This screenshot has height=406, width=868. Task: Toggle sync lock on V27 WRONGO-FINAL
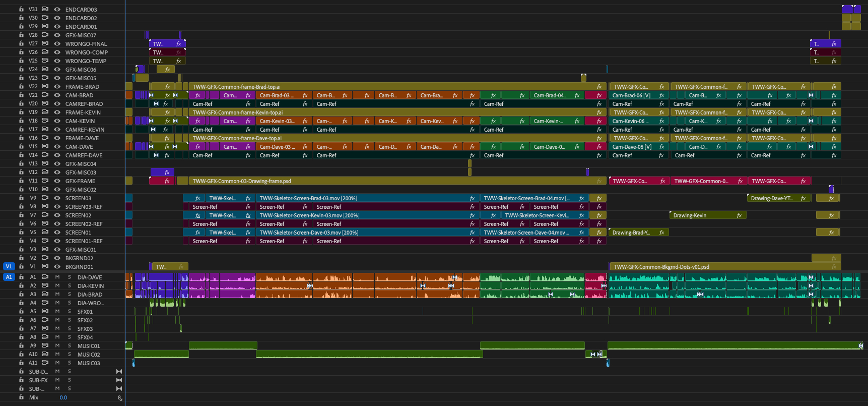coord(45,43)
